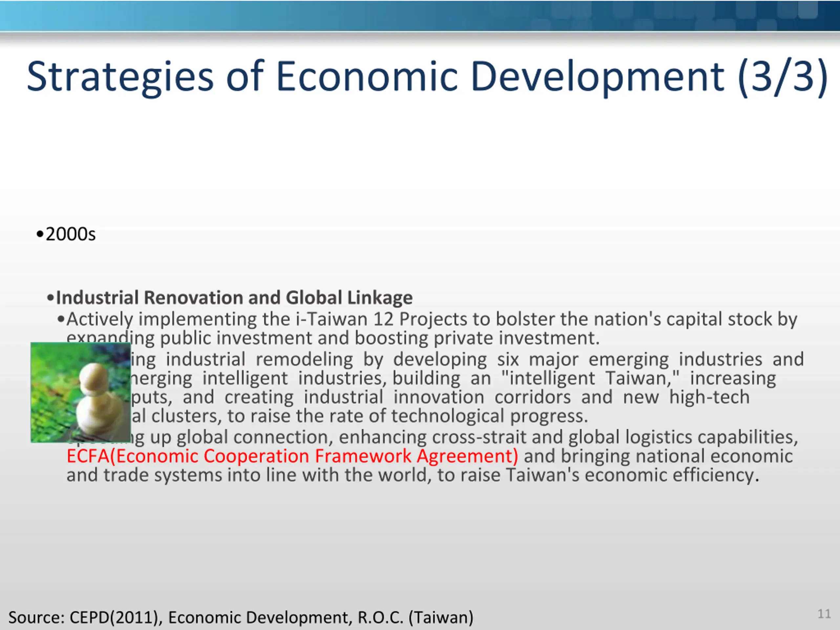
Task: Click the text '"intelligent Taiwan," increasing'
Action: click(639, 378)
